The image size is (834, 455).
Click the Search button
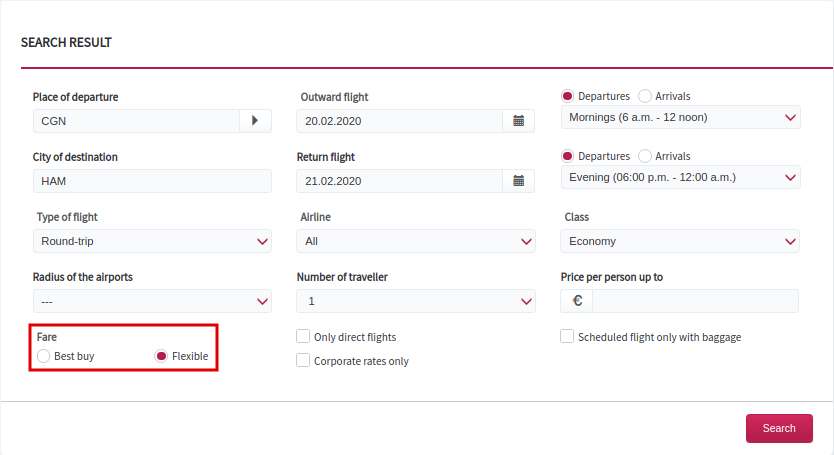779,428
